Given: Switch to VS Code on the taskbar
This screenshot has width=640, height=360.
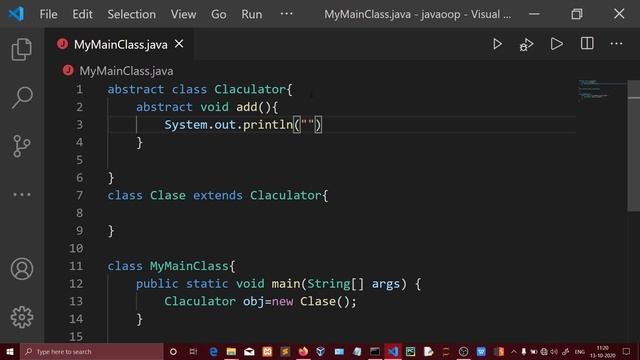Looking at the screenshot, I should point(393,351).
